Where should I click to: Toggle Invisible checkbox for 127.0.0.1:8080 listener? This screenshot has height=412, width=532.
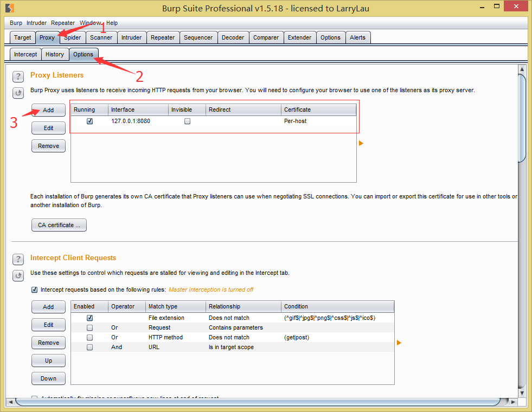click(x=187, y=121)
